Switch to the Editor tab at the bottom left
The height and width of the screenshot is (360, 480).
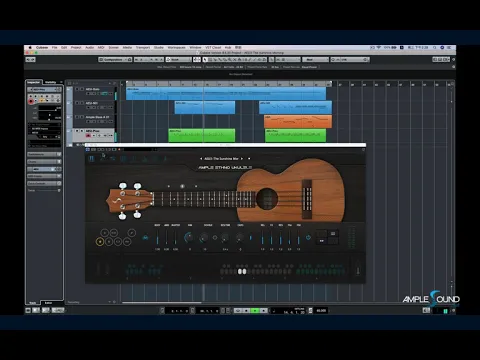click(49, 303)
